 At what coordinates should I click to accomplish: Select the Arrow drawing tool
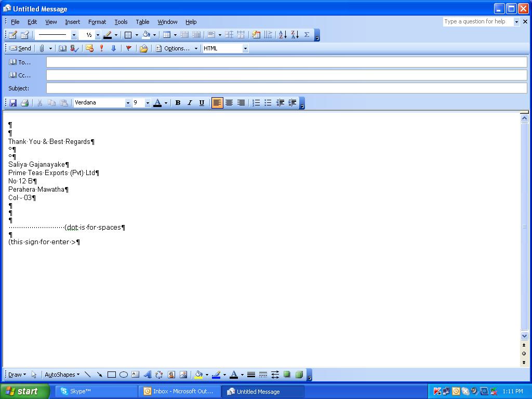(x=99, y=375)
